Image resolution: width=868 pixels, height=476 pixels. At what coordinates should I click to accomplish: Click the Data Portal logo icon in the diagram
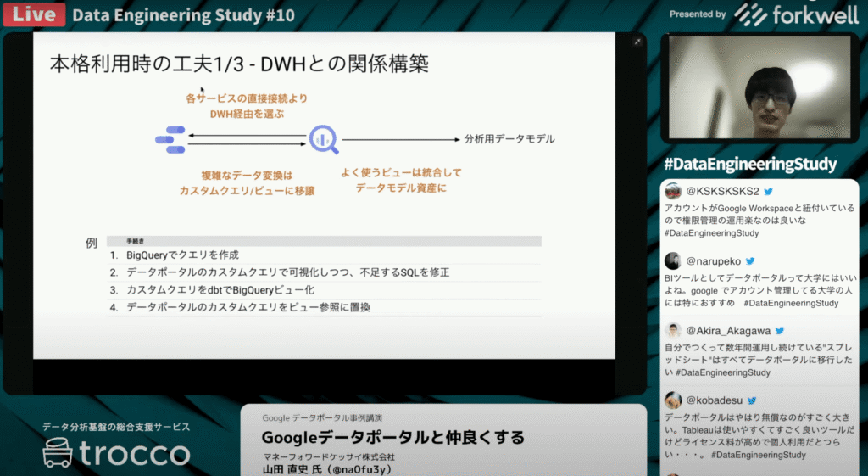[170, 139]
